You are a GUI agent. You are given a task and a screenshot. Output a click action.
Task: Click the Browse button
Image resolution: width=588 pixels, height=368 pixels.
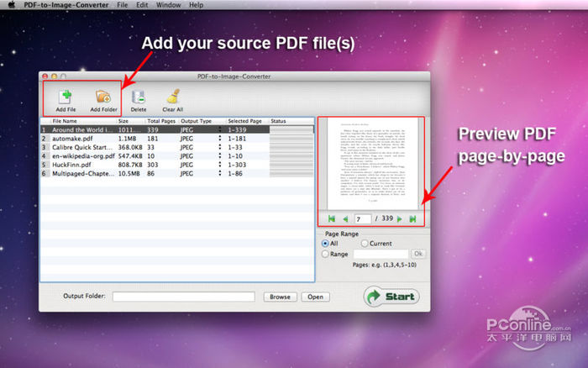pos(280,297)
